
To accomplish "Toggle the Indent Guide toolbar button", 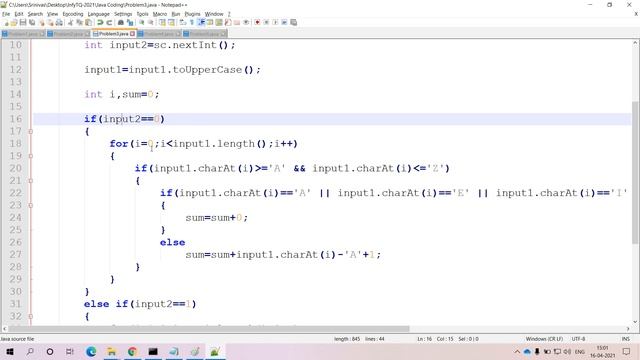I will (201, 22).
